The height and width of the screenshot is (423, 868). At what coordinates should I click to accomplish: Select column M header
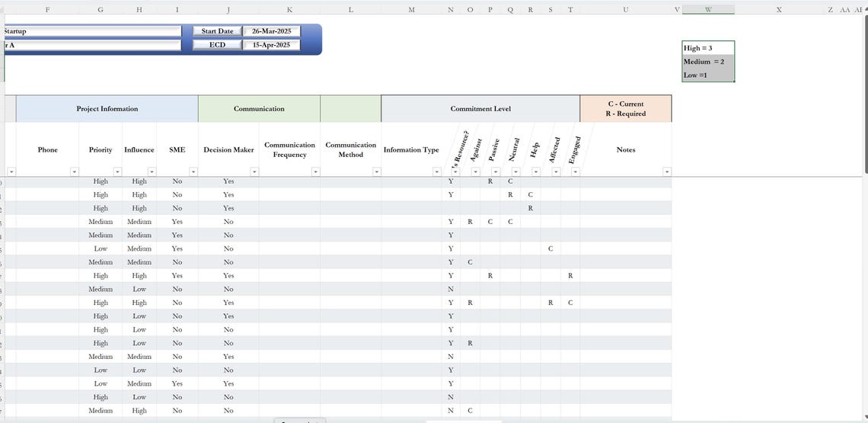tap(411, 9)
